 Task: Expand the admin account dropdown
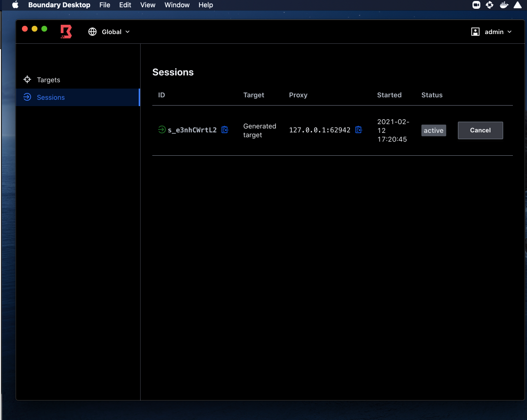tap(491, 32)
